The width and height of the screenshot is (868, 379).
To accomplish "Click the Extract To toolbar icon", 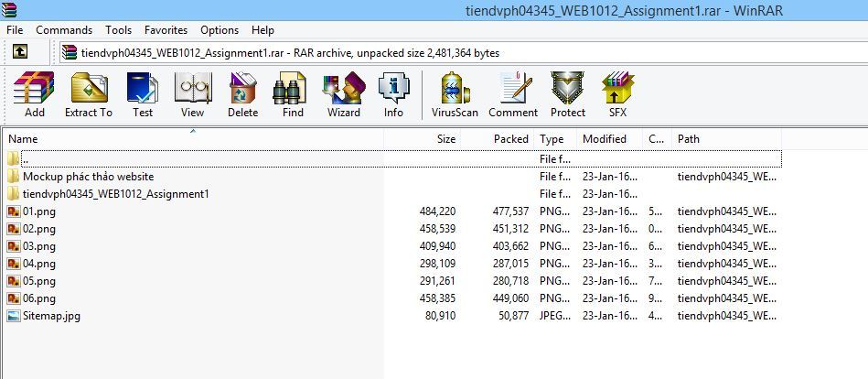I will 89,88.
